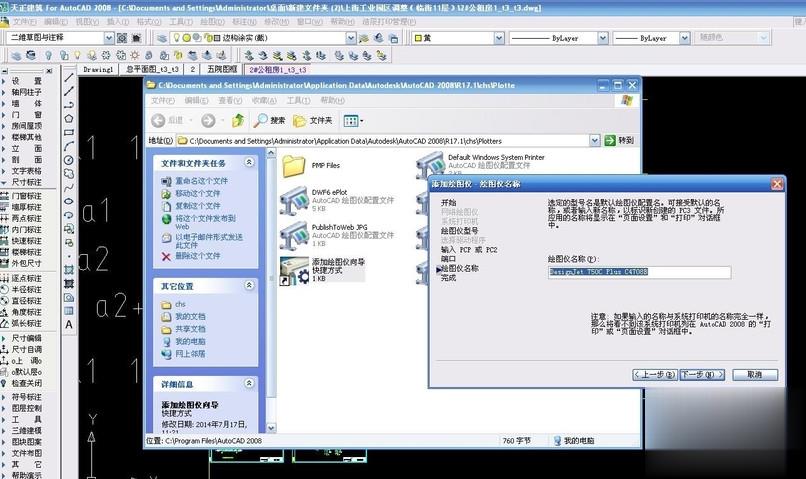
Task: Click the task pane scrollbar down arrow
Action: [271, 428]
